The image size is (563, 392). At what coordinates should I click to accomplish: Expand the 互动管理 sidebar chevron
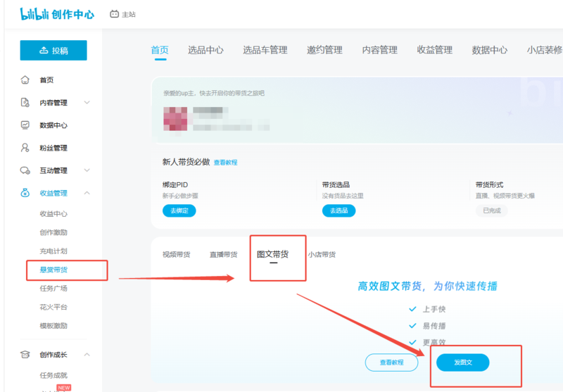tap(87, 170)
